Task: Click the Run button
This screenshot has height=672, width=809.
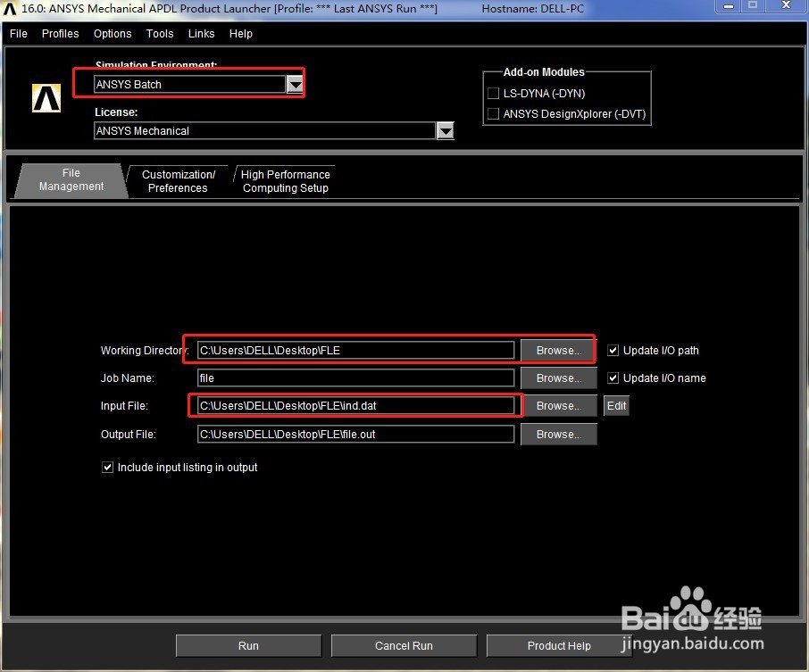Action: [249, 646]
